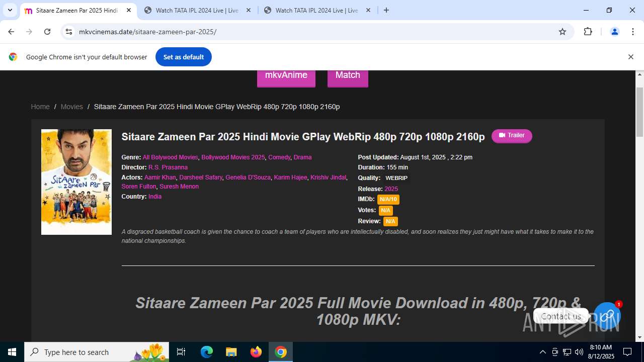Image resolution: width=644 pixels, height=362 pixels.
Task: Open the Windows Start menu
Action: coord(12,352)
